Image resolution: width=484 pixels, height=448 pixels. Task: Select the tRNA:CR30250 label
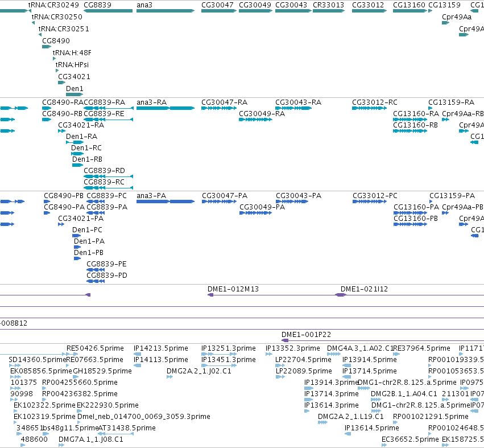pos(57,17)
